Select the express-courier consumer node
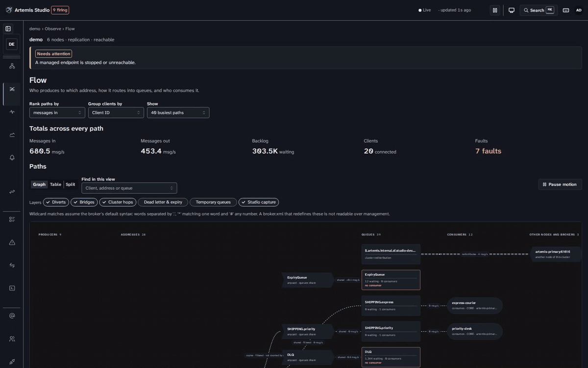This screenshot has width=588, height=368. [x=475, y=306]
